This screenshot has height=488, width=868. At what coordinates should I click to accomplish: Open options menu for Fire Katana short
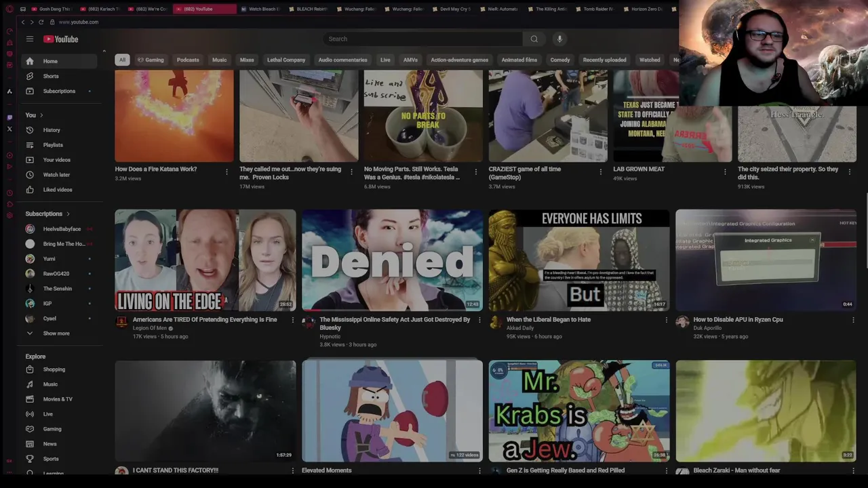(x=226, y=172)
